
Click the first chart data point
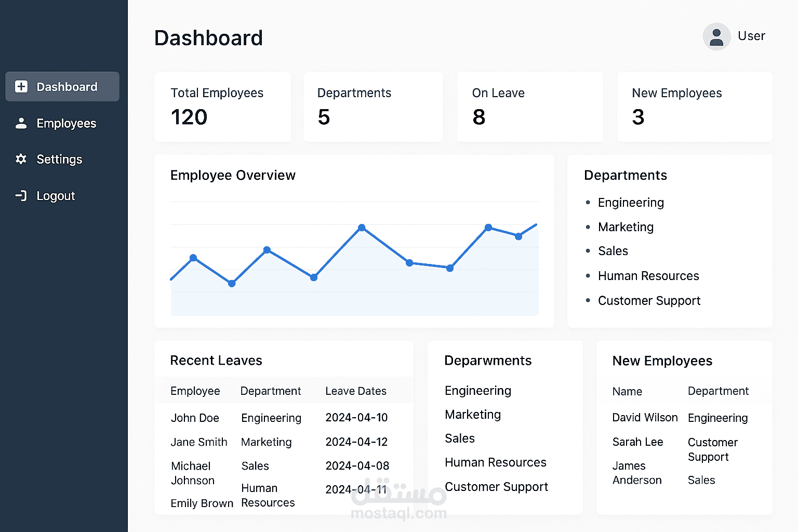click(x=170, y=279)
